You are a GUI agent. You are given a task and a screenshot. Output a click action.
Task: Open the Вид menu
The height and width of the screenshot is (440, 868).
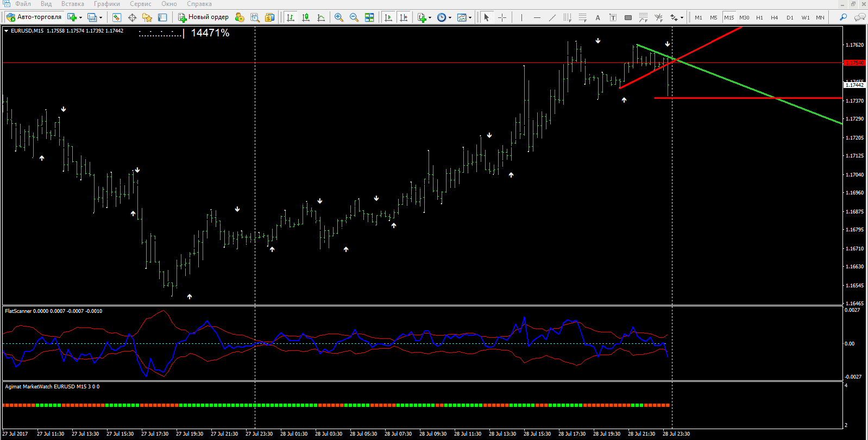[x=46, y=4]
